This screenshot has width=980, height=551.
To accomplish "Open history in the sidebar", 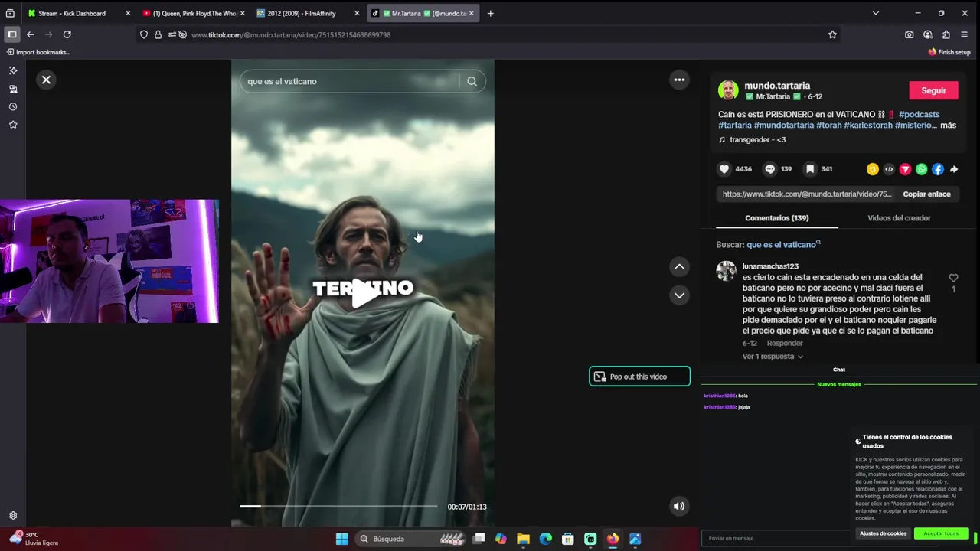I will coord(13,106).
